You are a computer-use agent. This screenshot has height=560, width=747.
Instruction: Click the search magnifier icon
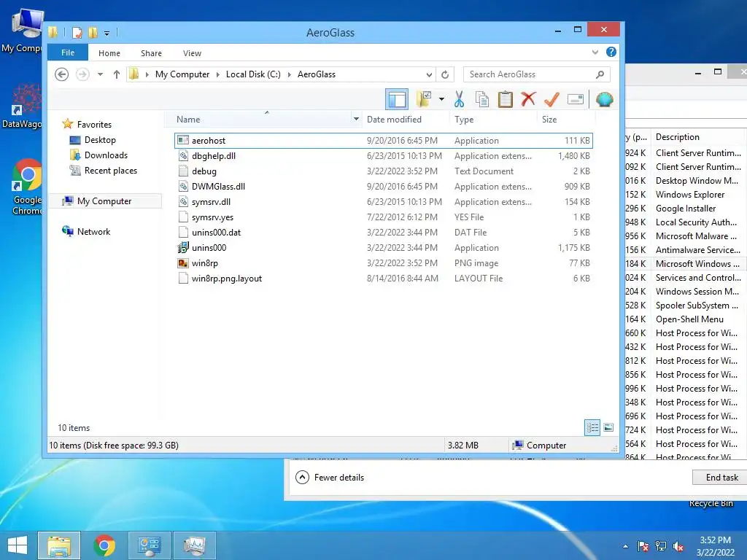point(600,74)
